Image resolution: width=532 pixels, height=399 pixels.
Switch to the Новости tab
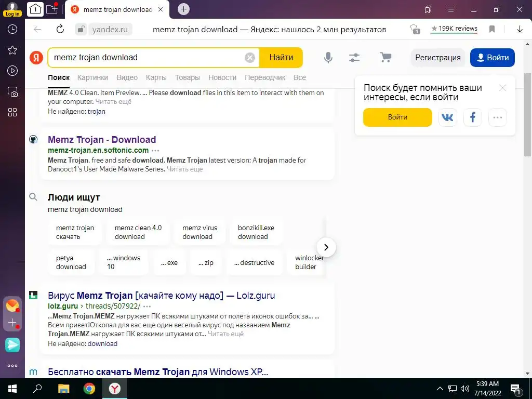point(222,77)
